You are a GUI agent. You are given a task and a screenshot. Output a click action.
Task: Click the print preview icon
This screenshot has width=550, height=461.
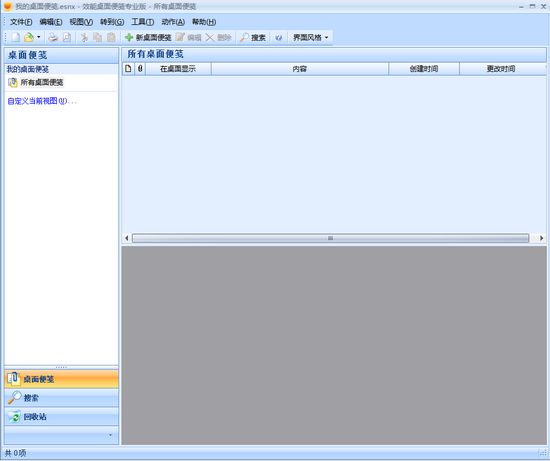67,37
